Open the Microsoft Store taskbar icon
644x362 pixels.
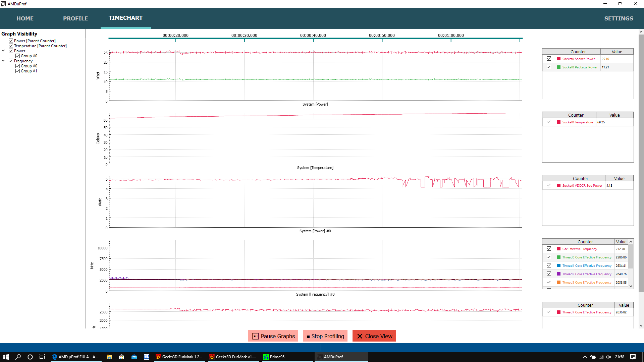[x=122, y=357]
